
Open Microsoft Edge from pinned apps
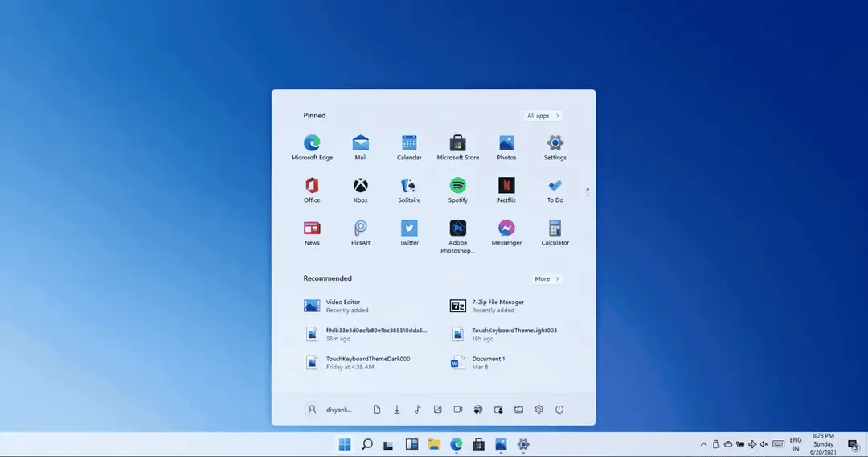pyautogui.click(x=312, y=147)
